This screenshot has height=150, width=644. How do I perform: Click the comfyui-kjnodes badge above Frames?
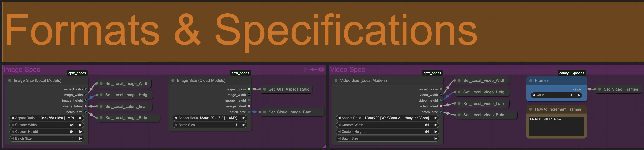(x=572, y=73)
